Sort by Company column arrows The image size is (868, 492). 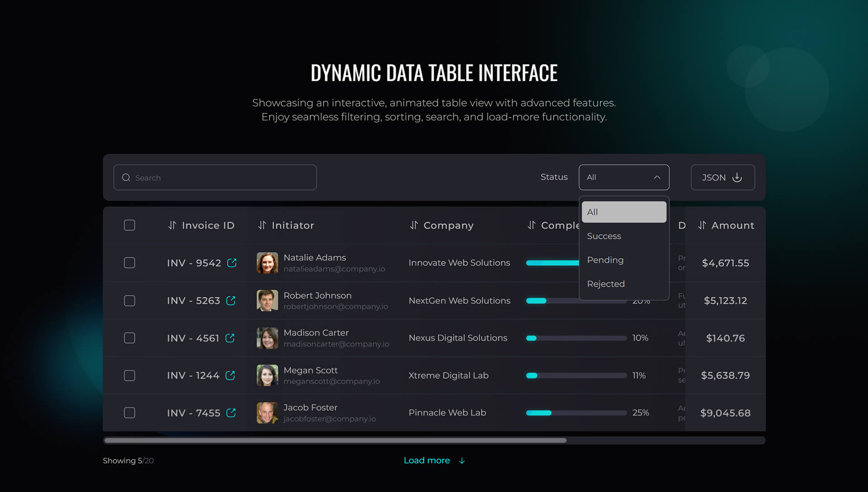click(x=414, y=225)
